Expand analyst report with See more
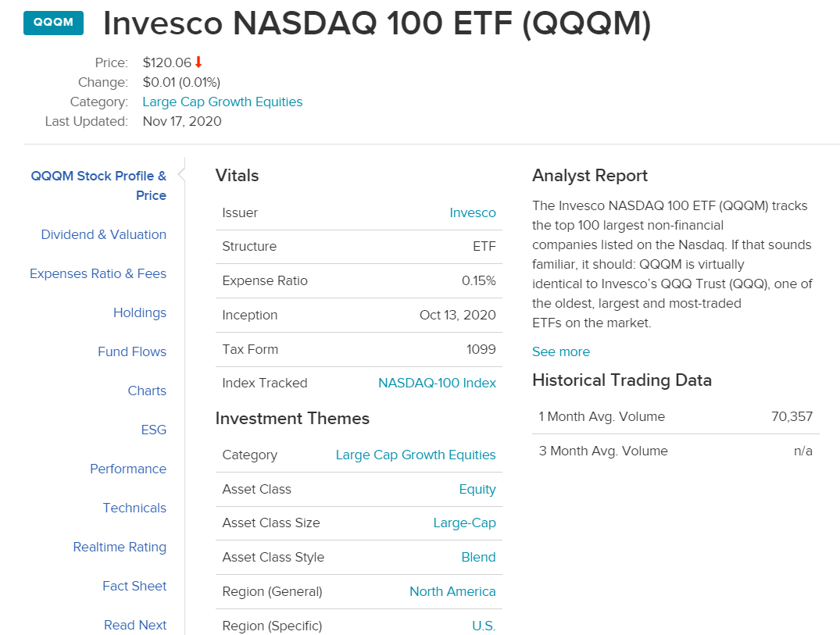 click(x=561, y=351)
